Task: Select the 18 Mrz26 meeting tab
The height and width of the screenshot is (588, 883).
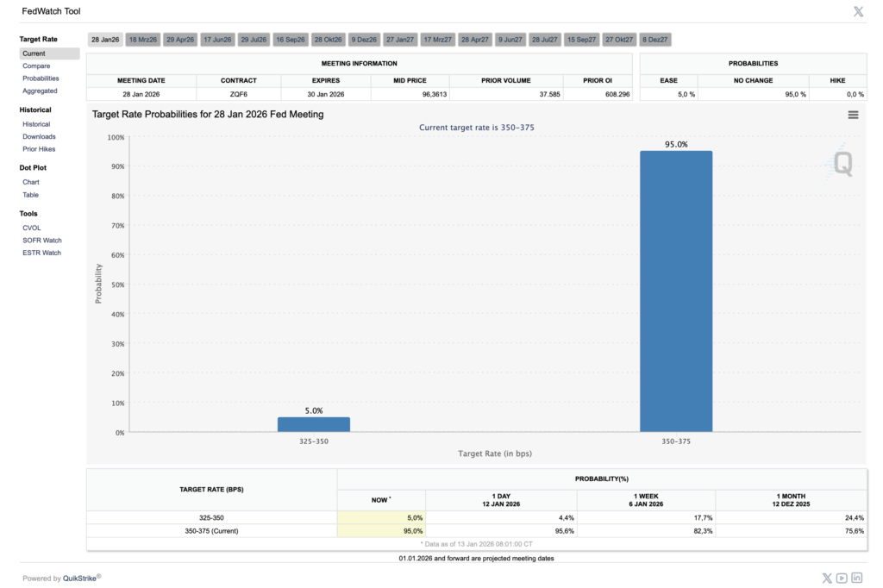Action: point(143,40)
